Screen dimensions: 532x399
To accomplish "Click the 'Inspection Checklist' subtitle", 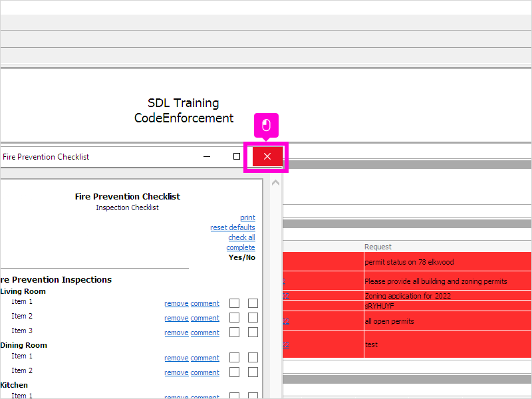I will click(127, 207).
